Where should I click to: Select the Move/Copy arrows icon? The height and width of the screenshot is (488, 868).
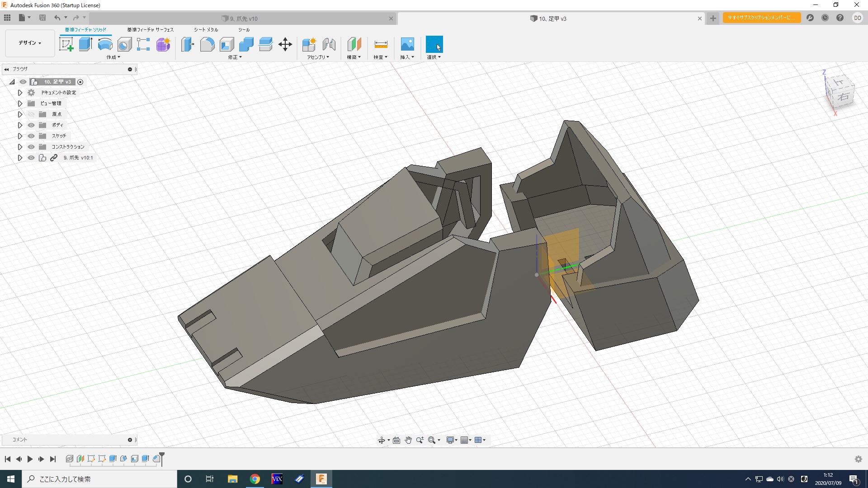coord(285,44)
